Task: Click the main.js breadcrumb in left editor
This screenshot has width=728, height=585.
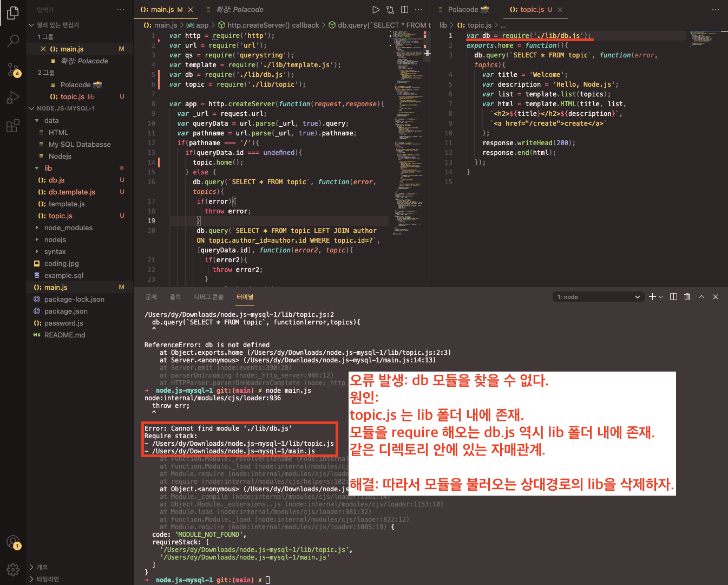Action: pos(160,25)
